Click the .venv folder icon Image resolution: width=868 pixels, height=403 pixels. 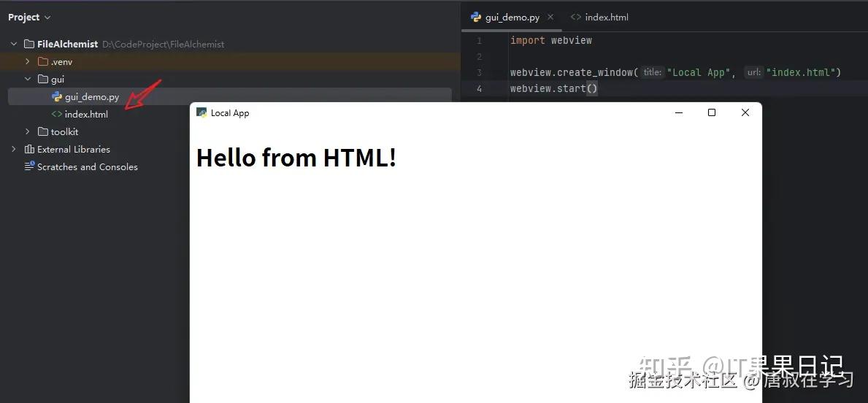[x=42, y=61]
